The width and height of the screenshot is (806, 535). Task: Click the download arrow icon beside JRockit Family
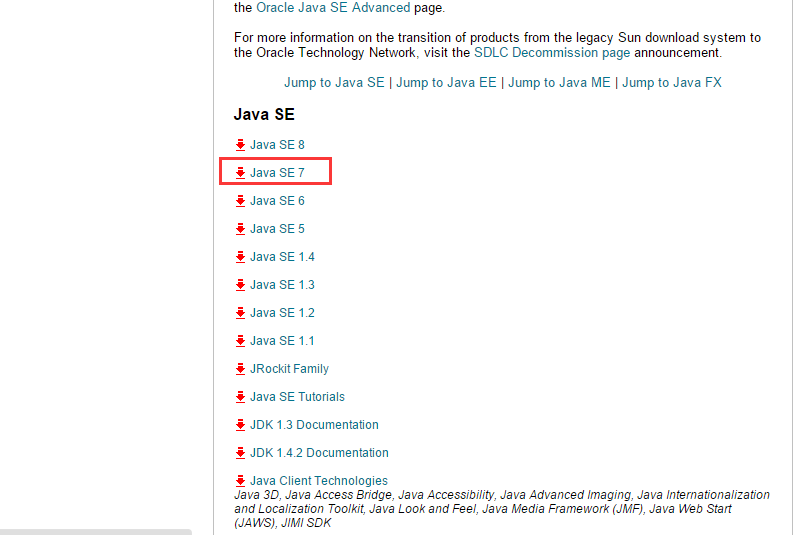(240, 369)
